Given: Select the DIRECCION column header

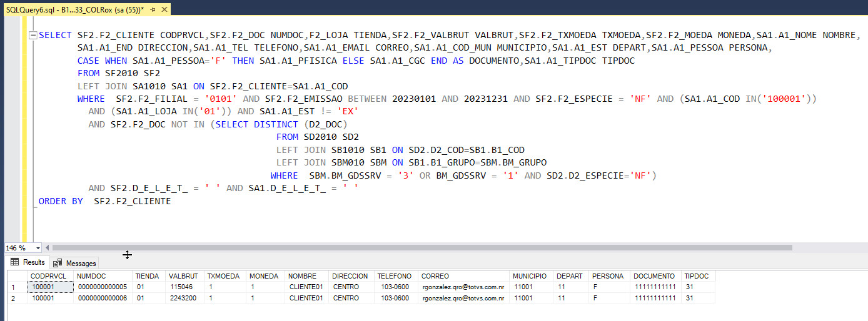Looking at the screenshot, I should pos(351,276).
